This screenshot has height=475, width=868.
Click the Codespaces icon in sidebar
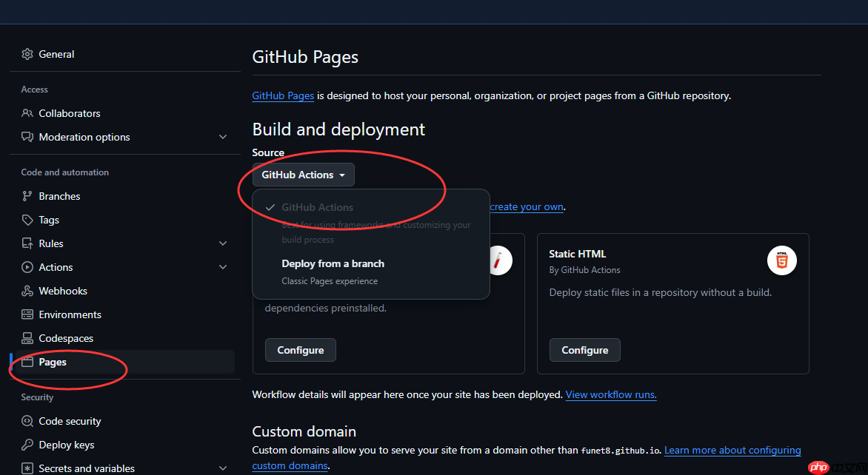[x=27, y=338]
